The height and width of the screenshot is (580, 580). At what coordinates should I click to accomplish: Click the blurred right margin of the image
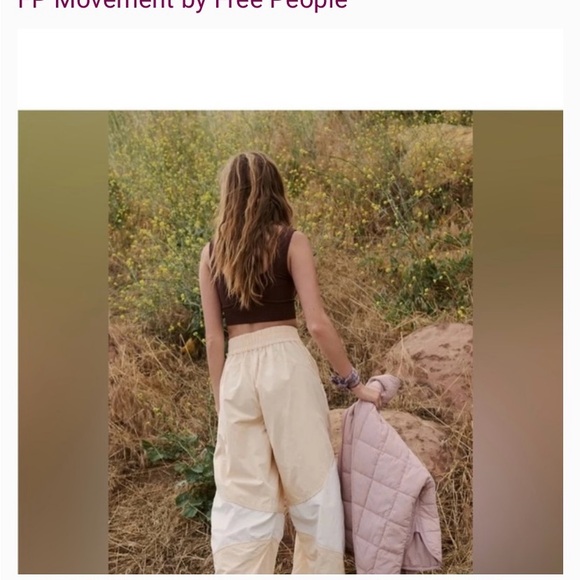point(518,342)
